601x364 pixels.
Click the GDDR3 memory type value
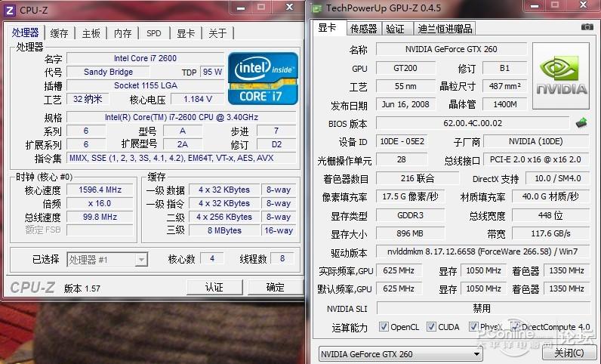click(410, 215)
